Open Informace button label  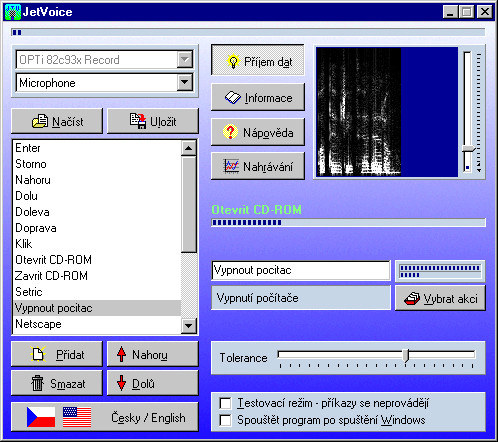(x=269, y=98)
